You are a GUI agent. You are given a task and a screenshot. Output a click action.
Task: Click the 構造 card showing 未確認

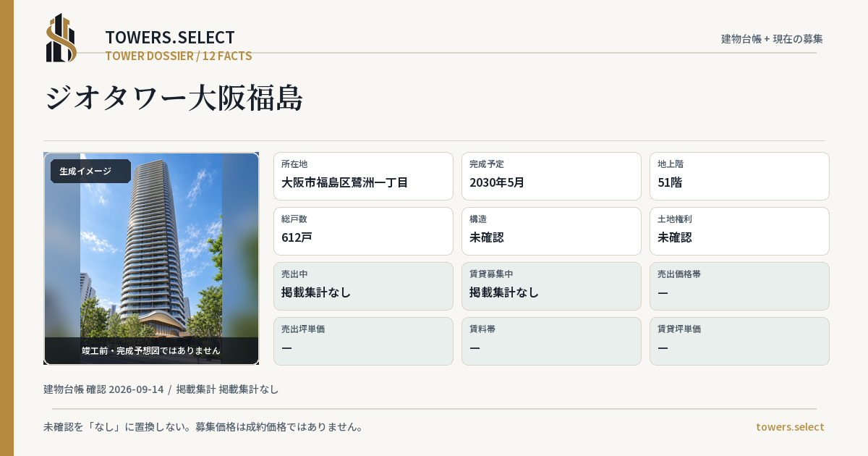pyautogui.click(x=551, y=231)
